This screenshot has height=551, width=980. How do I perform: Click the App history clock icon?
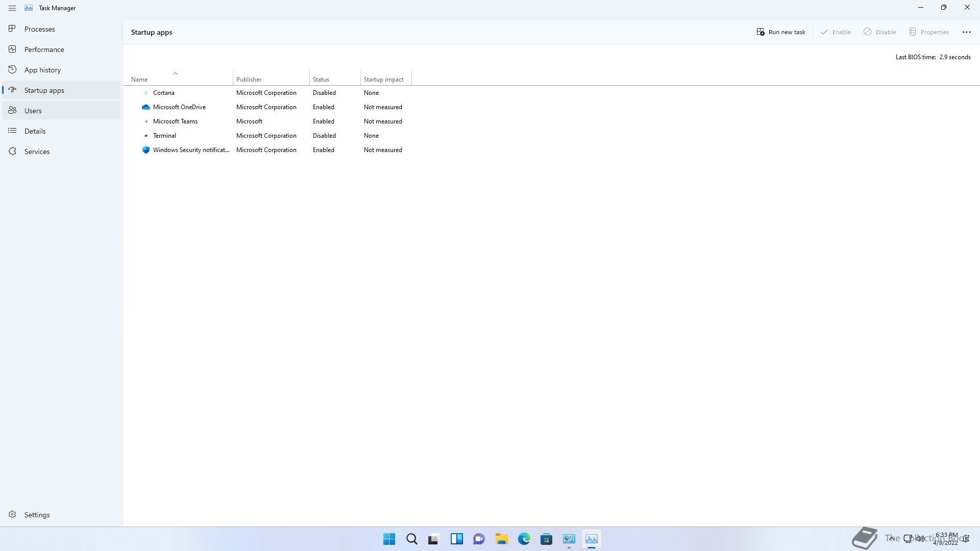point(12,69)
